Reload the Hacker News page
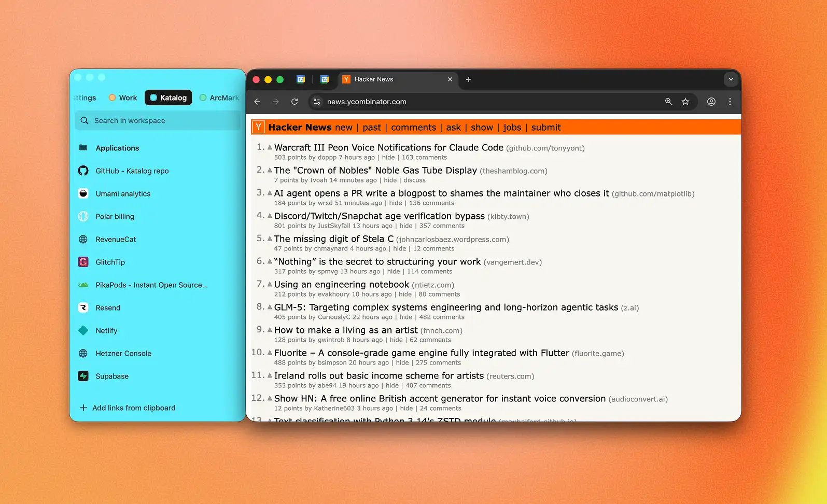This screenshot has width=827, height=504. 295,102
